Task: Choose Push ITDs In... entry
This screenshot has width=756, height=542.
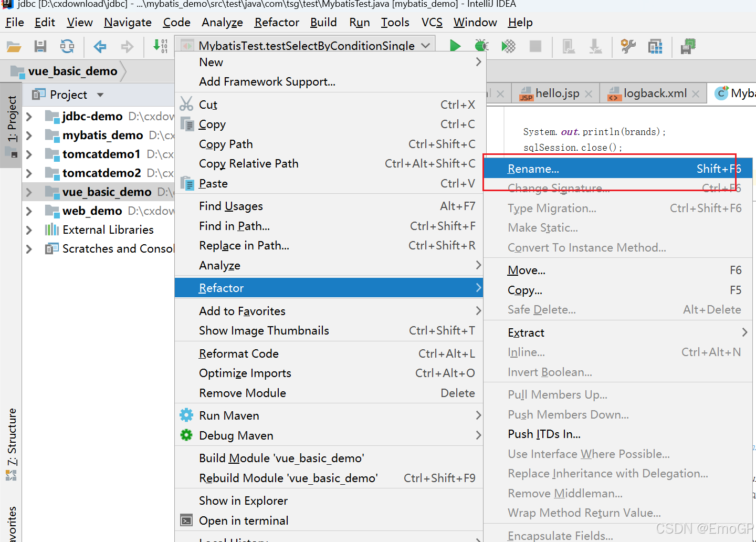Action: click(618, 434)
